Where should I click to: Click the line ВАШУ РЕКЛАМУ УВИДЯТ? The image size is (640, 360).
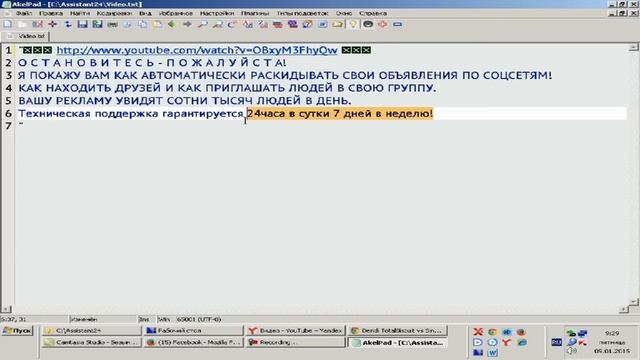tap(184, 101)
